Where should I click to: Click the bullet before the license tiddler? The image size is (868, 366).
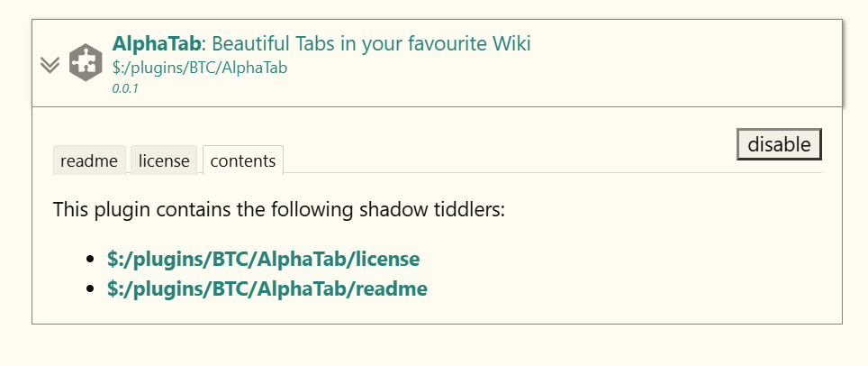(91, 260)
